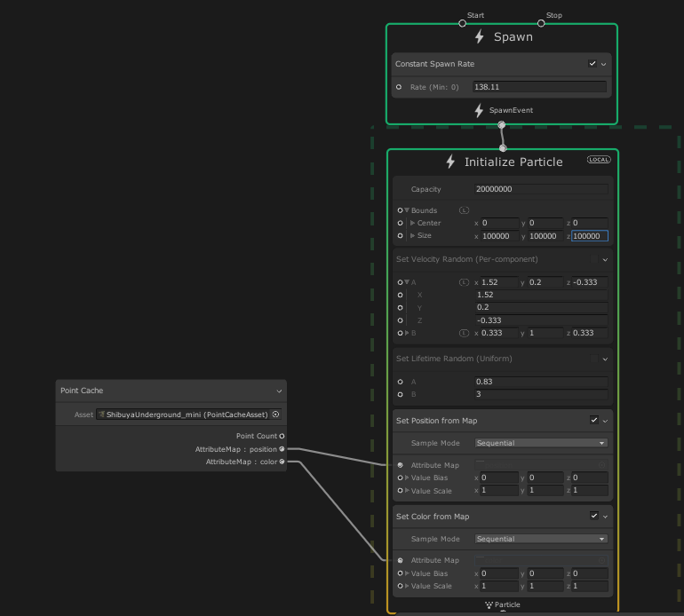
Task: Select the Point Cache node header
Action: pyautogui.click(x=171, y=391)
